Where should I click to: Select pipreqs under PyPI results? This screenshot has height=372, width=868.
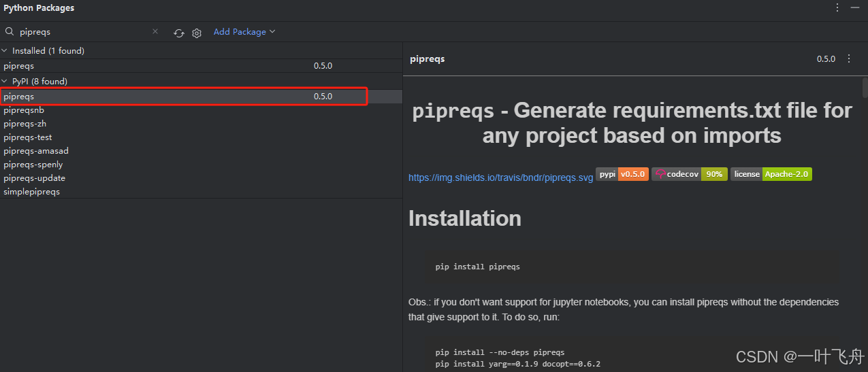[201, 97]
